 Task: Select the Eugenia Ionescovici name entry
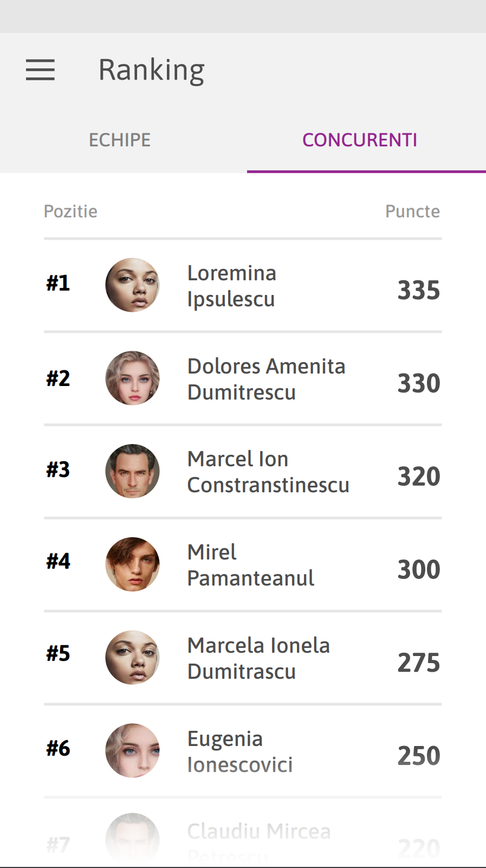(x=239, y=751)
